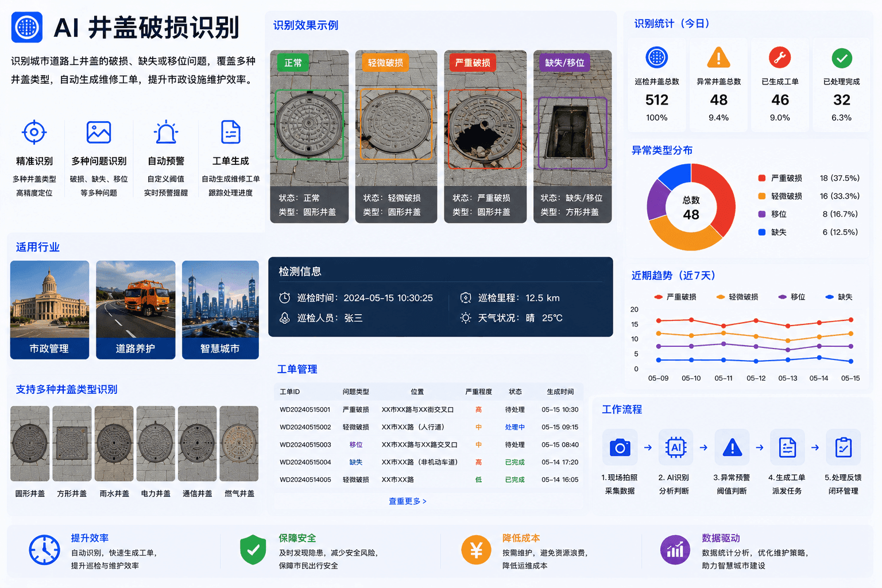This screenshot has width=882, height=588.
Task: Click the 工单生成 document icon
Action: pos(231,132)
